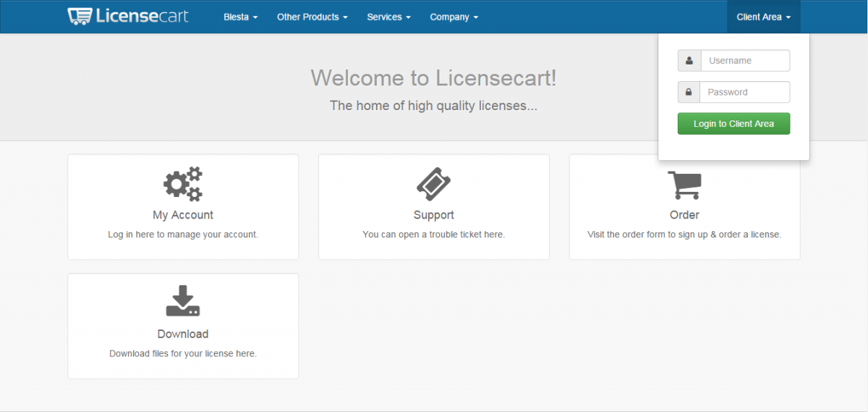Click the Download tray icon
Image resolution: width=868 pixels, height=412 pixels.
(x=183, y=301)
